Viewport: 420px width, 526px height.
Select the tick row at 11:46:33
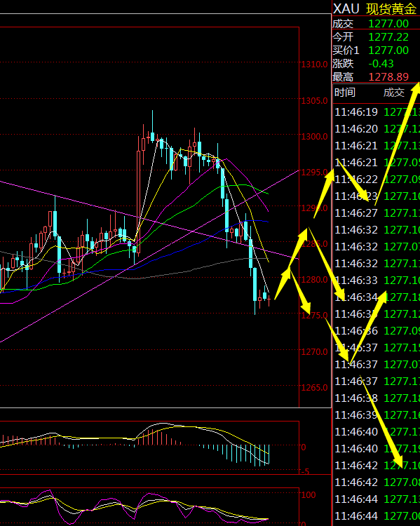[377, 280]
